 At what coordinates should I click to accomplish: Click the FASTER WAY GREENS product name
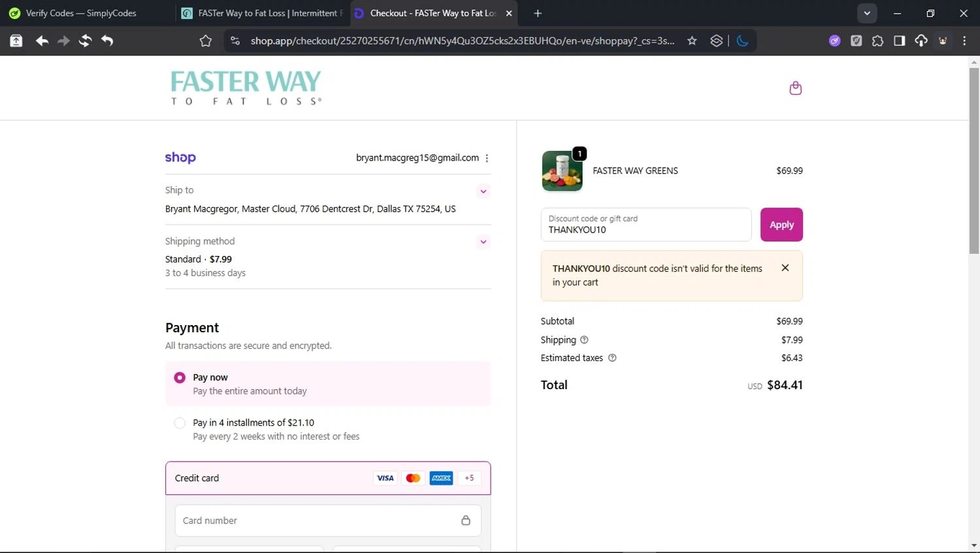click(635, 171)
